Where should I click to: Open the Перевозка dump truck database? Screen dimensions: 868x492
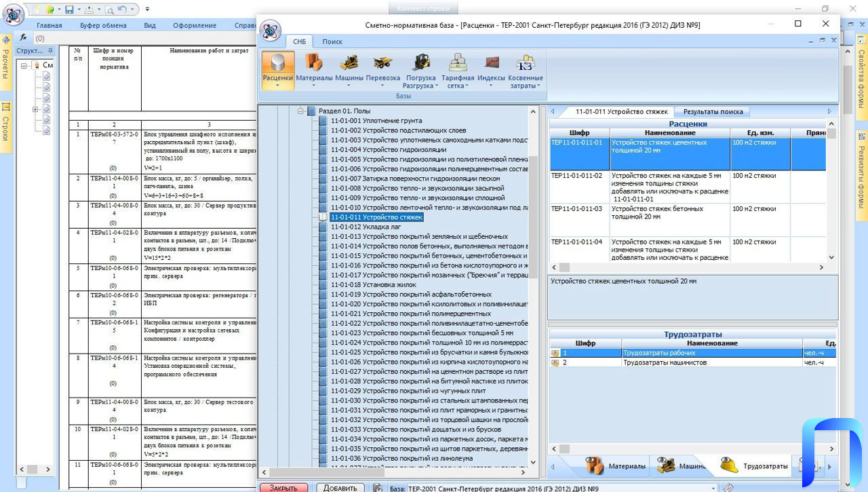(x=382, y=69)
